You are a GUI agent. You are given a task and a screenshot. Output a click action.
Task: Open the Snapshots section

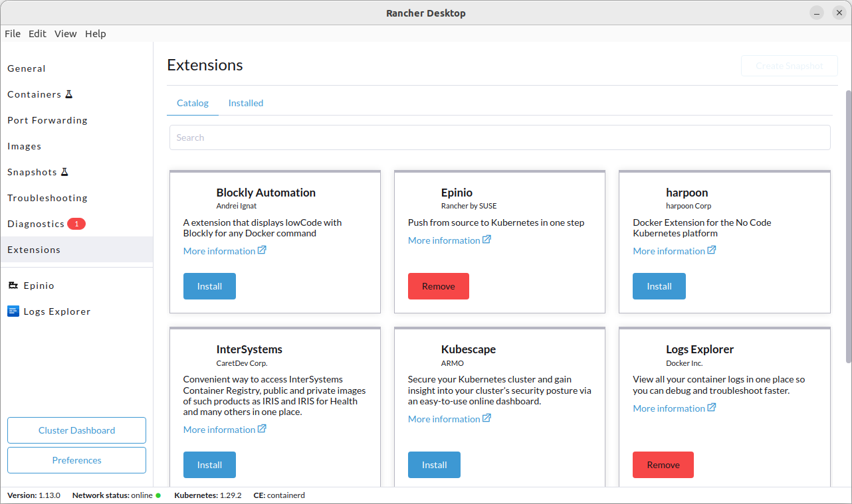pyautogui.click(x=76, y=172)
